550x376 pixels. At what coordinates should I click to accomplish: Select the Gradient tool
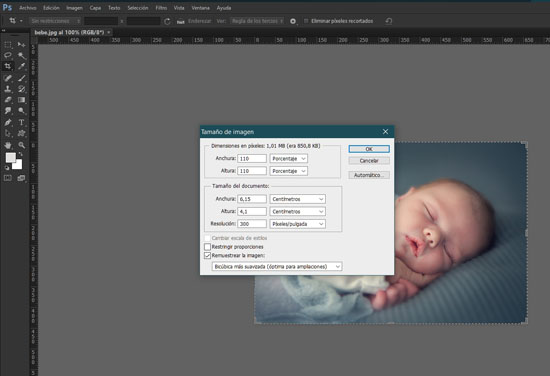tap(21, 100)
